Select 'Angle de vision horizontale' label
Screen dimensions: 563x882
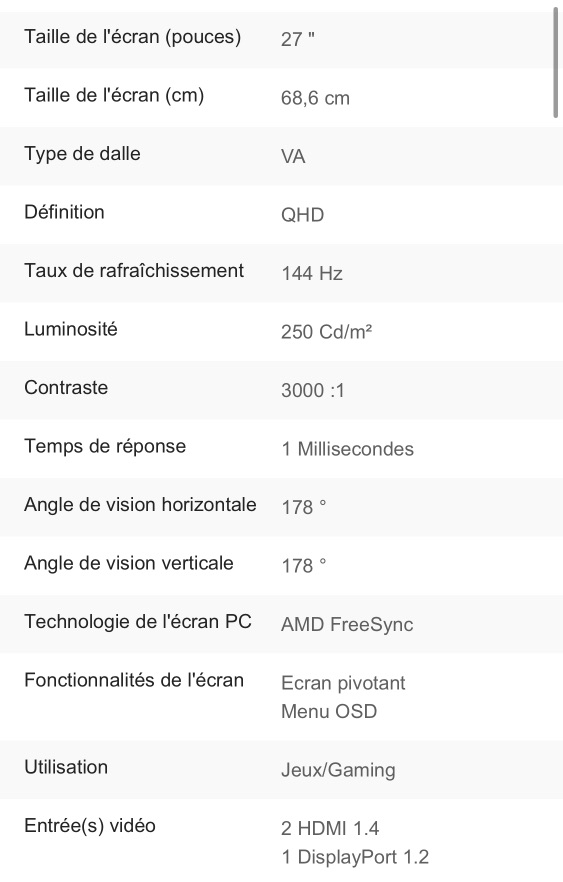click(x=140, y=505)
